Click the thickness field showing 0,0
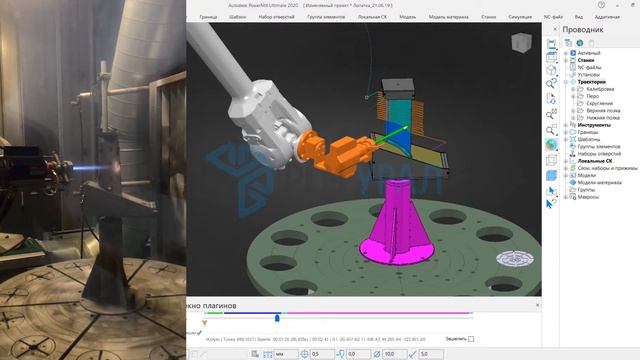This screenshot has width=640, height=360. pyautogui.click(x=358, y=354)
